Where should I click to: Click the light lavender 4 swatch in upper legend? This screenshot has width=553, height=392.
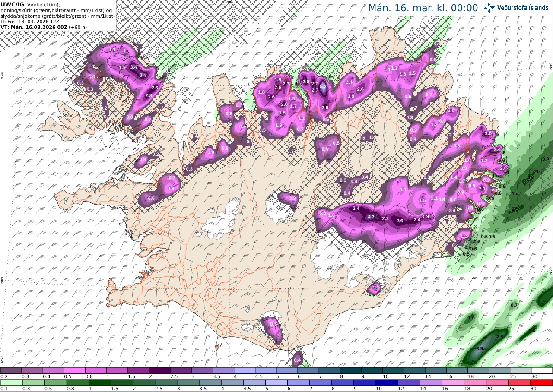245,370
